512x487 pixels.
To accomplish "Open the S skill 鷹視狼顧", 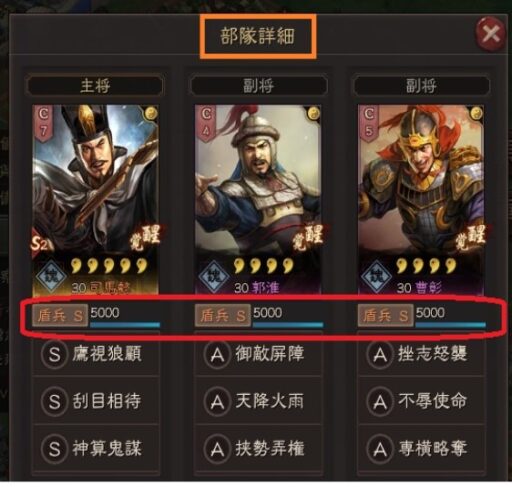I will pos(96,354).
